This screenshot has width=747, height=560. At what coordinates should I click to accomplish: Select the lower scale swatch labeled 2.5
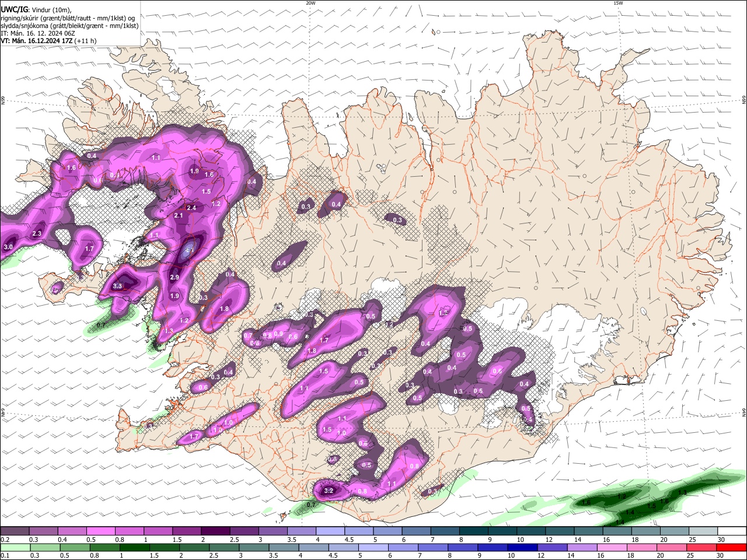tap(224, 547)
